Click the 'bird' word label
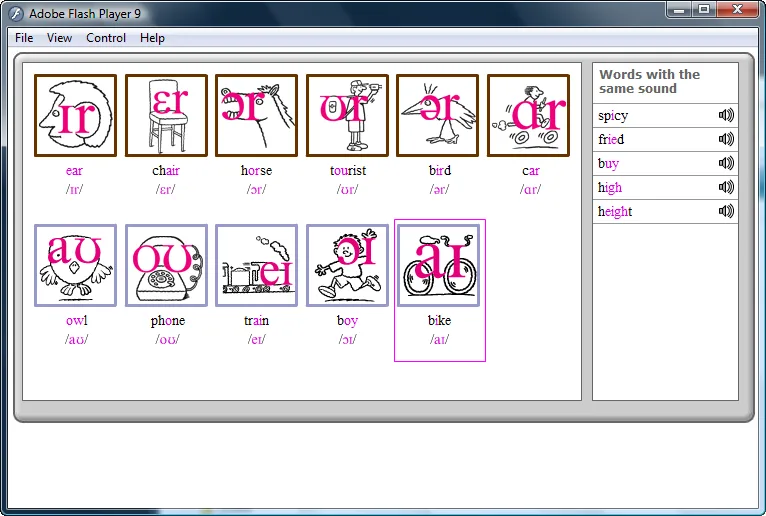Screen dimensions: 766x516 point(440,171)
